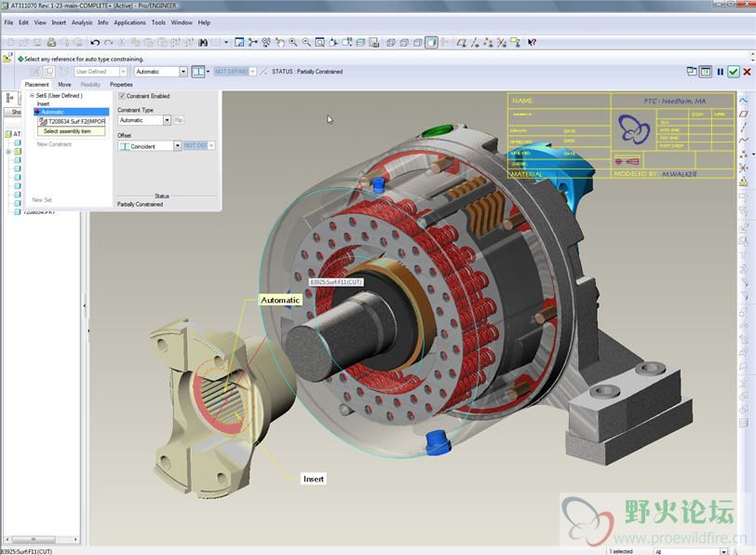Accept component placement with green checkmark

[734, 72]
